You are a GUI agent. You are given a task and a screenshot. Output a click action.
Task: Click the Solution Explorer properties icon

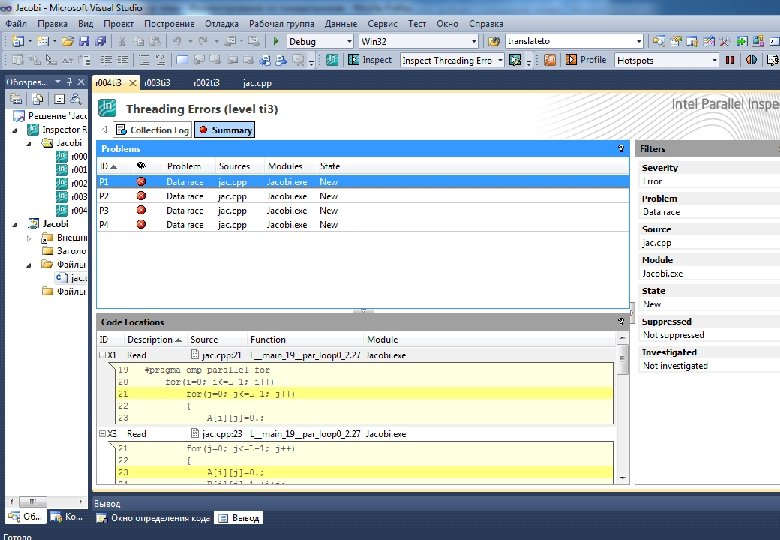point(16,99)
